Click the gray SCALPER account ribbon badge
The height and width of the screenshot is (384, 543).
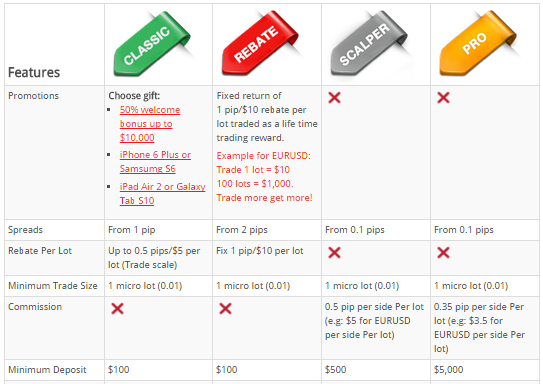click(x=370, y=43)
